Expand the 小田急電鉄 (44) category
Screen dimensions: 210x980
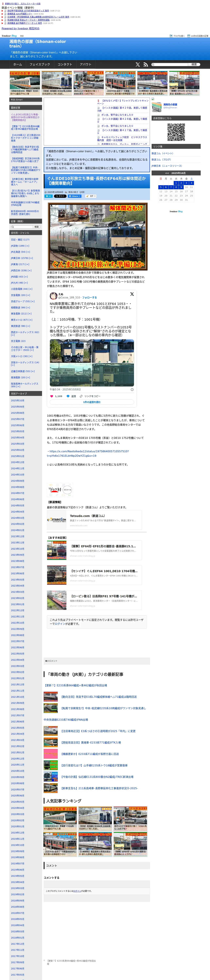pyautogui.click(x=30, y=289)
